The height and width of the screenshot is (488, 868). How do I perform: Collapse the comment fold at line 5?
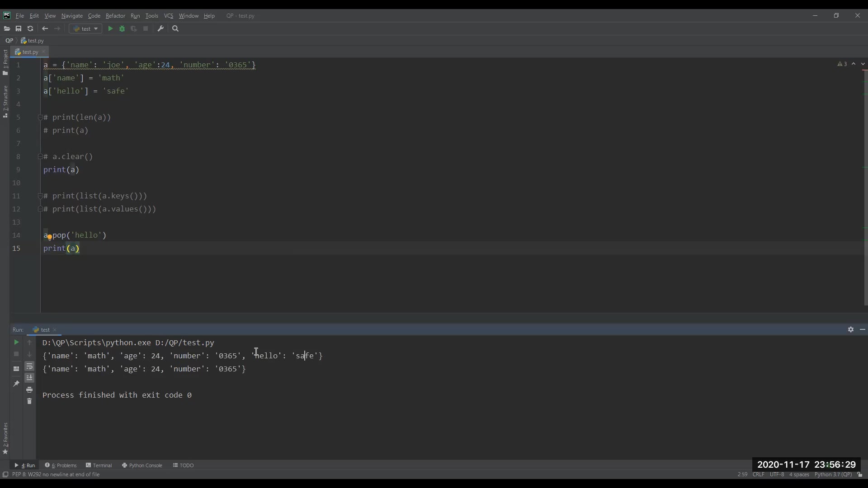pos(40,117)
